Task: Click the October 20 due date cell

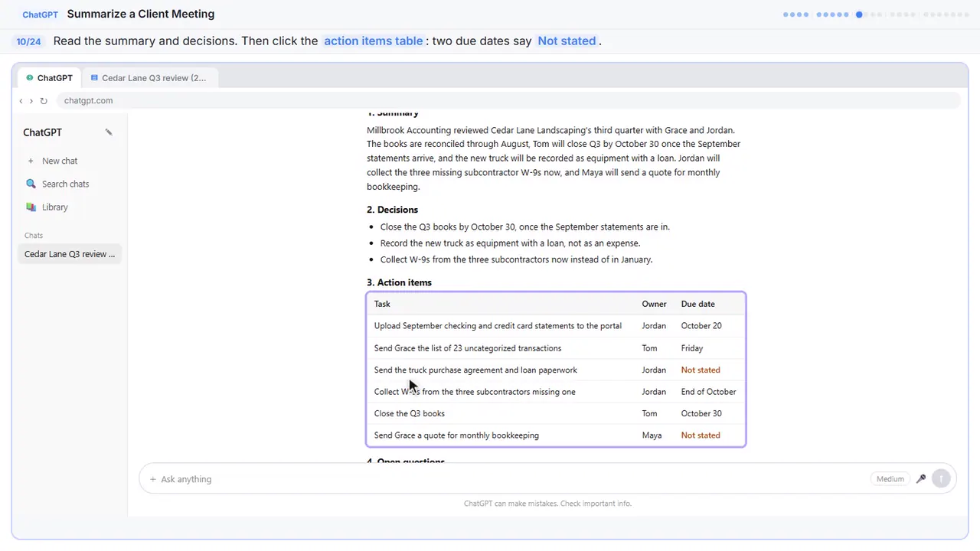Action: [701, 326]
